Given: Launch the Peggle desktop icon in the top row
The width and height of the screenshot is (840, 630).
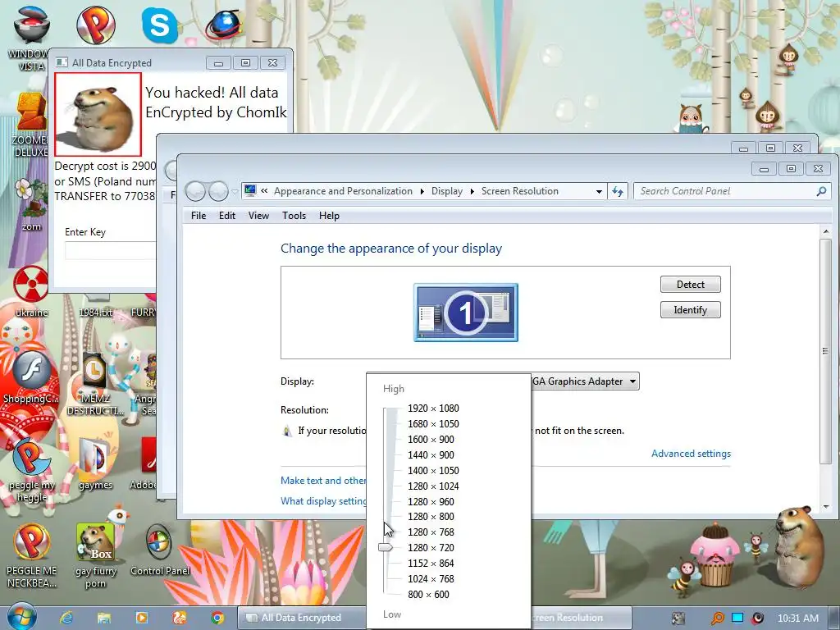Looking at the screenshot, I should coord(95,25).
